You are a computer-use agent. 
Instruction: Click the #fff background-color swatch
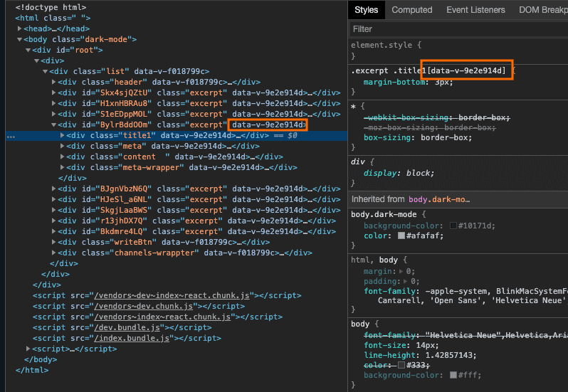coord(453,375)
